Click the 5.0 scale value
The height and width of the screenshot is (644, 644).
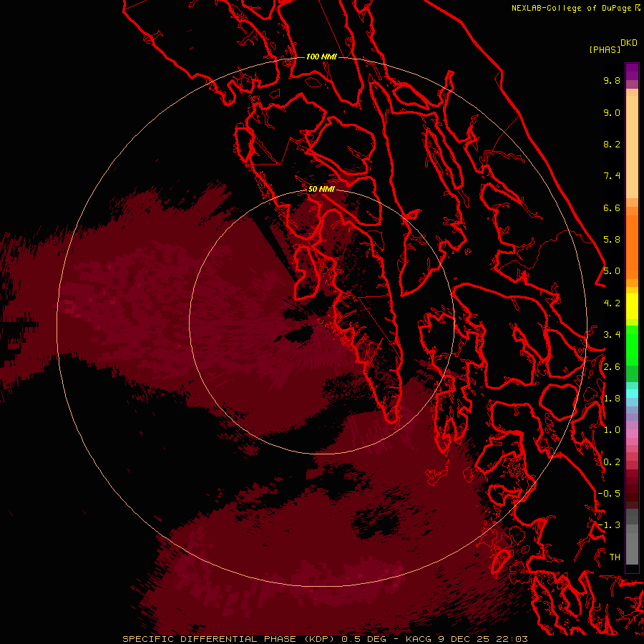coord(612,271)
